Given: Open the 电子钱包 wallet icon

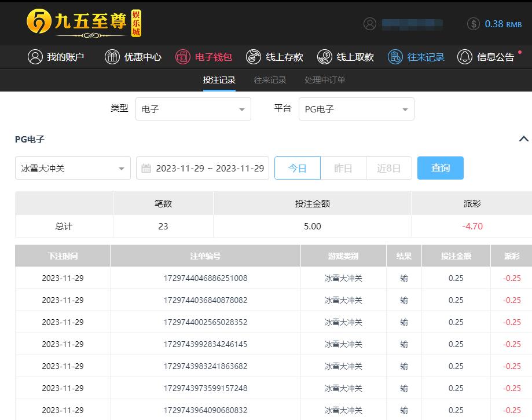Looking at the screenshot, I should (x=183, y=57).
